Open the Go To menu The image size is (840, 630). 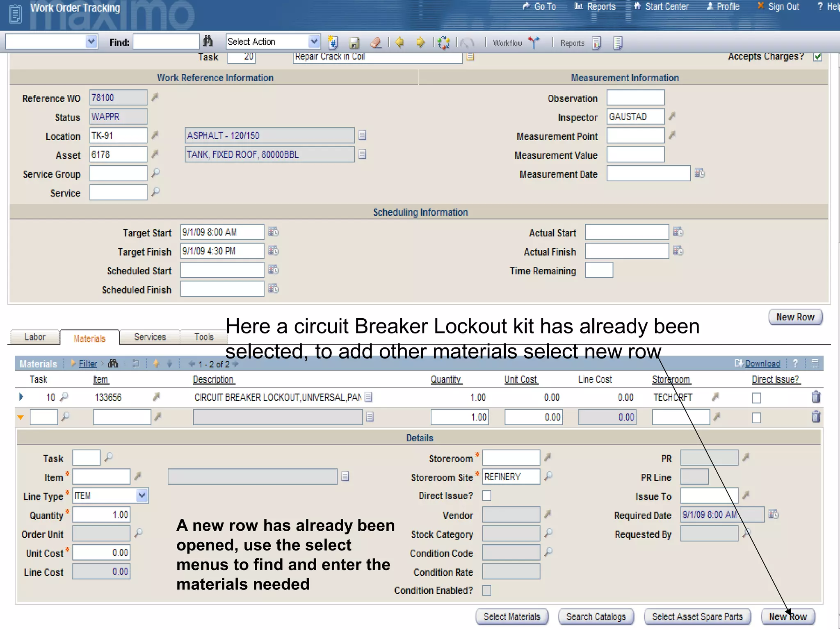coord(540,7)
